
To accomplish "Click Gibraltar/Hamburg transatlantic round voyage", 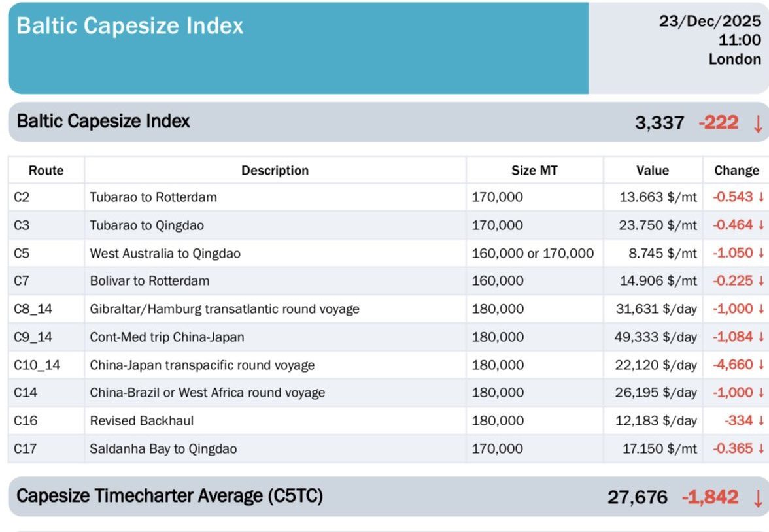I will (x=225, y=309).
